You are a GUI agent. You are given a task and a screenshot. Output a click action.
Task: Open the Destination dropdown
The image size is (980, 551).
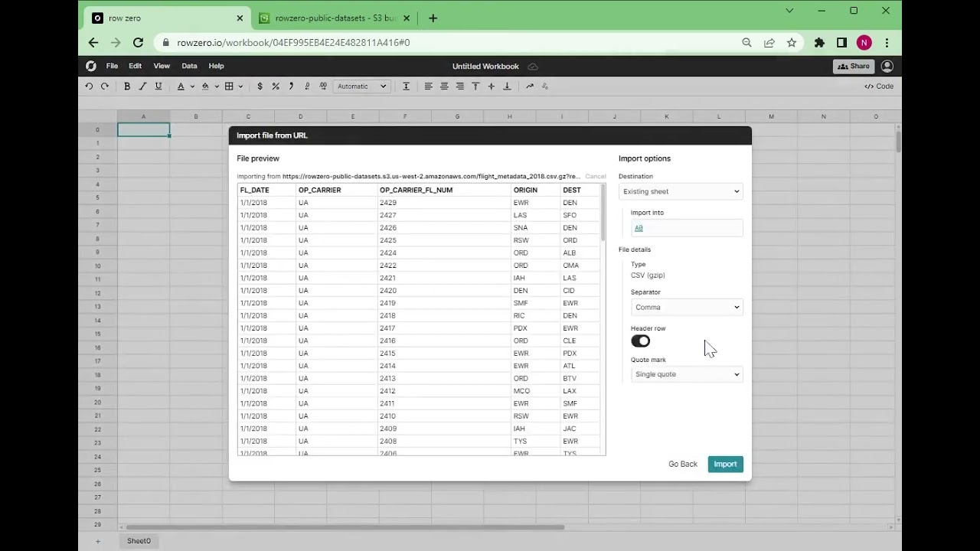(681, 191)
